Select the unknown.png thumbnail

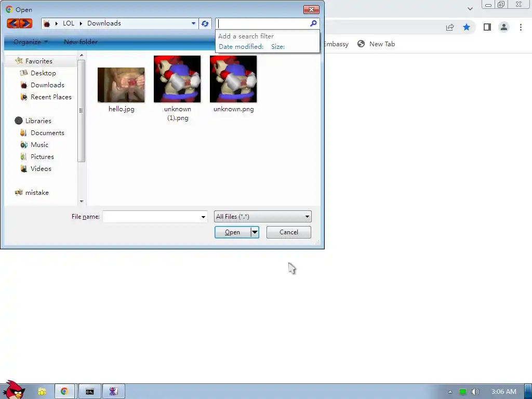tap(233, 79)
